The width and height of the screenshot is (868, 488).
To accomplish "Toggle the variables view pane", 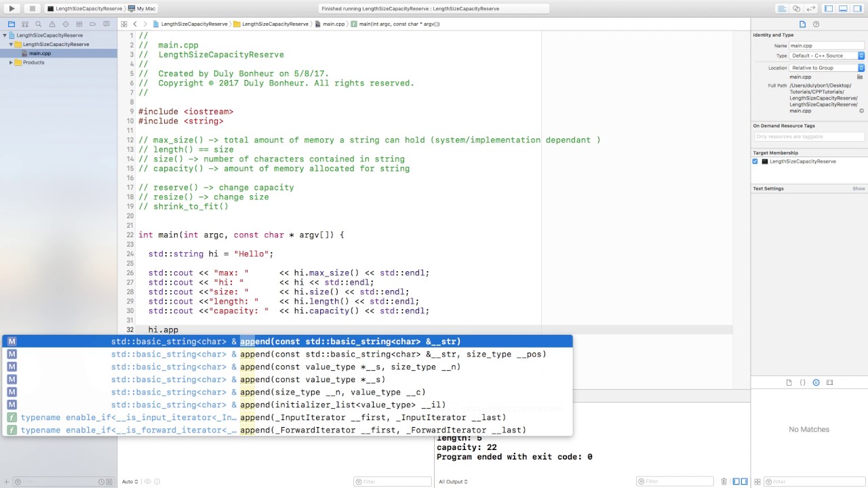I will pos(736,481).
